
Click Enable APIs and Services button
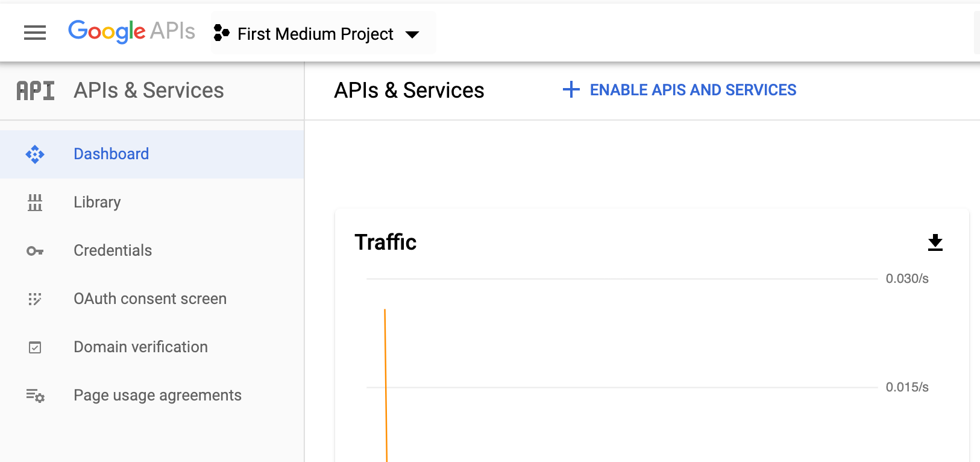click(x=679, y=90)
